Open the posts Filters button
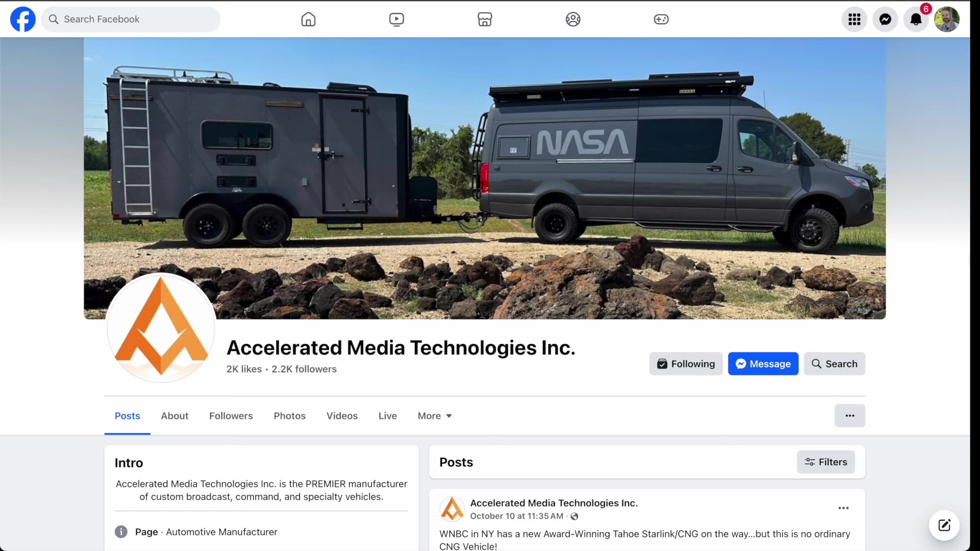Screen dimensions: 980x551 826,462
